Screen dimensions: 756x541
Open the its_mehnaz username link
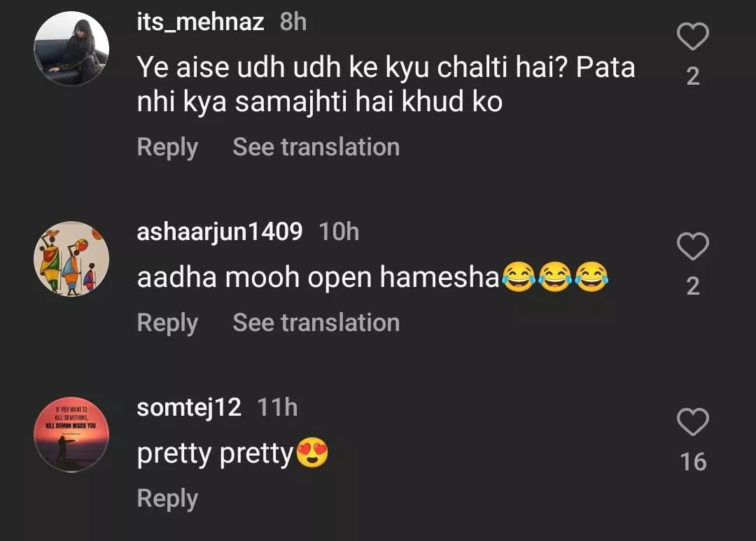[200, 22]
